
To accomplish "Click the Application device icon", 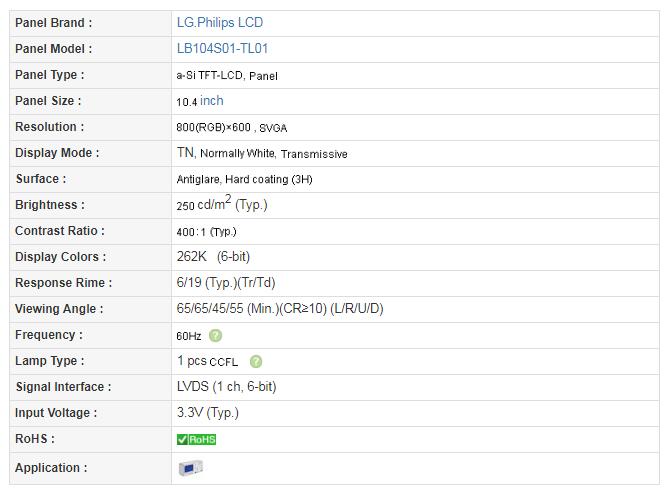I will pyautogui.click(x=190, y=468).
